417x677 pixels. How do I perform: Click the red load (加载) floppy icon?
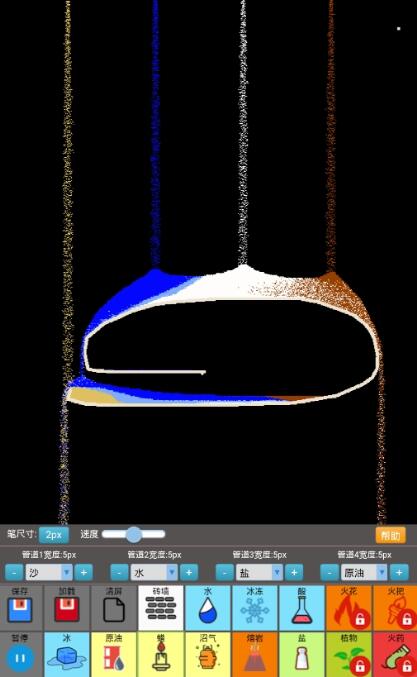tap(67, 609)
